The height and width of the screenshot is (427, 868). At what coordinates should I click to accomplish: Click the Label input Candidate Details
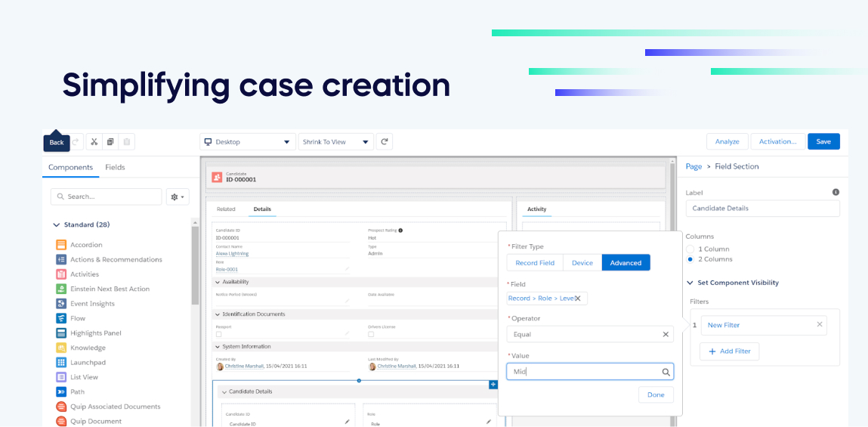(763, 209)
